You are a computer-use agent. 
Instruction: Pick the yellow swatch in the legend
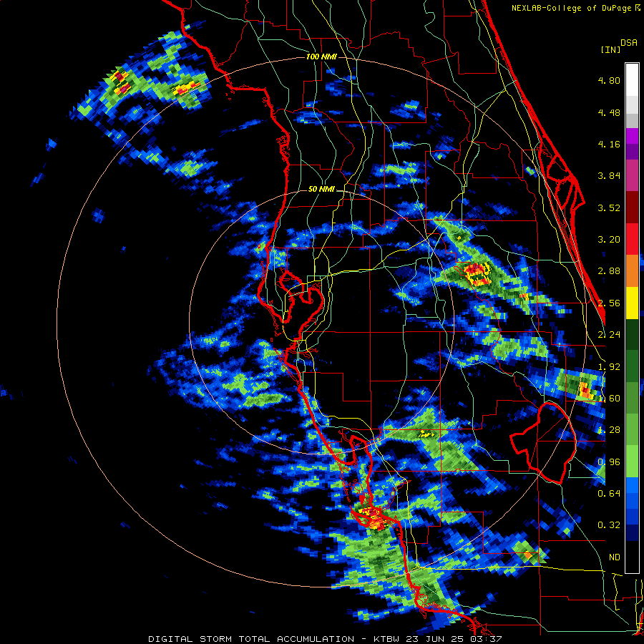tap(632, 303)
